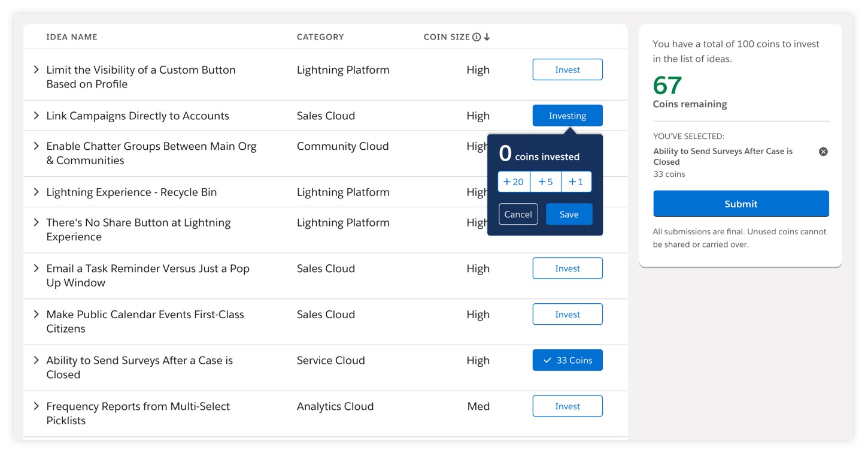Add 1 coin in the popover
The image size is (868, 453).
coord(576,182)
